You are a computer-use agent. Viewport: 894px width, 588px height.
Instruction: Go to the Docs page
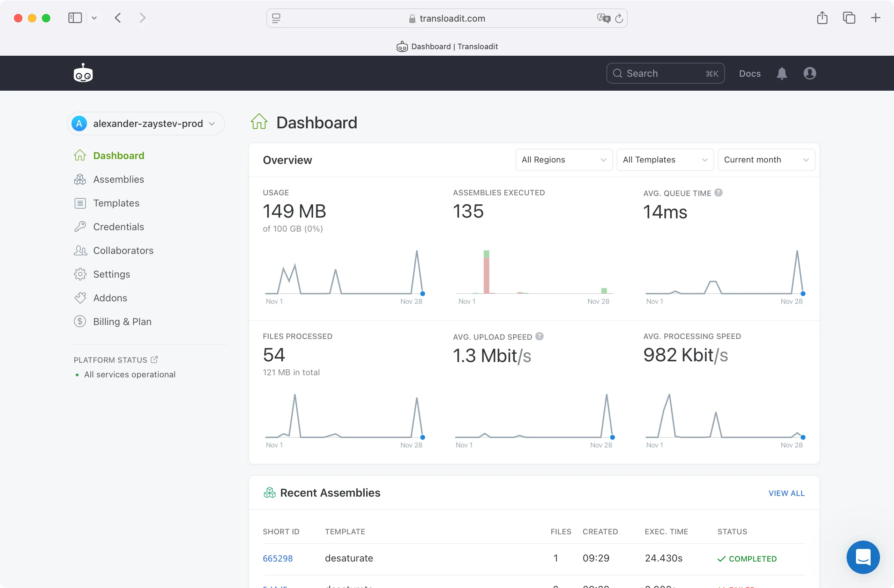point(750,73)
